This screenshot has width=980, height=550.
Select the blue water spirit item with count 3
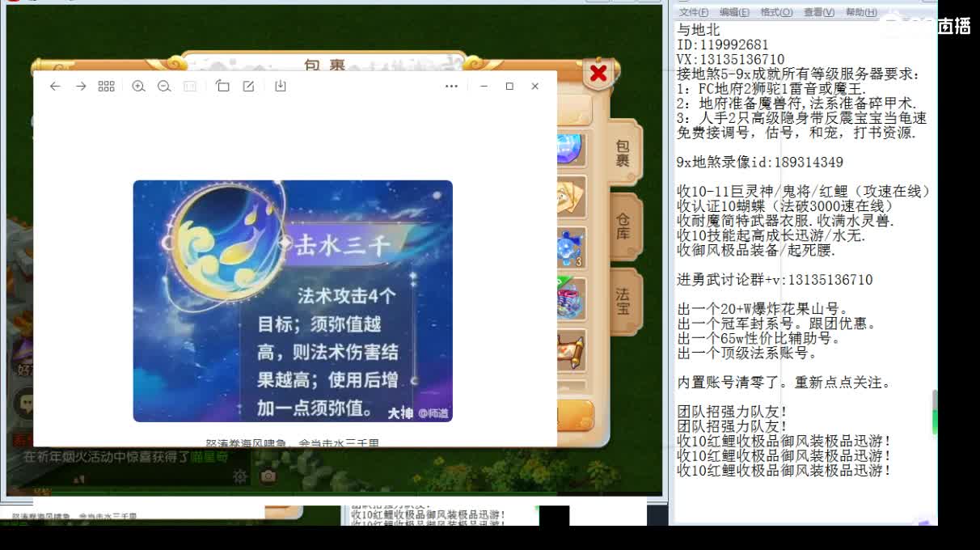pyautogui.click(x=570, y=247)
